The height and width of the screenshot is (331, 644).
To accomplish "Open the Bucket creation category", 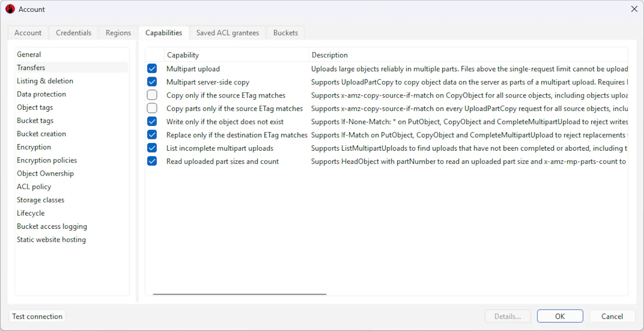I will click(x=72, y=134).
